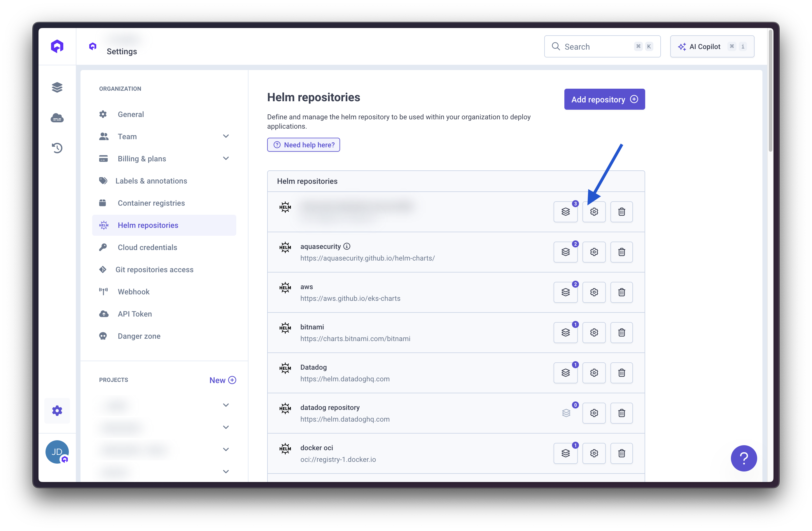The height and width of the screenshot is (531, 812).
Task: Show services using the aws repository
Action: 565,292
